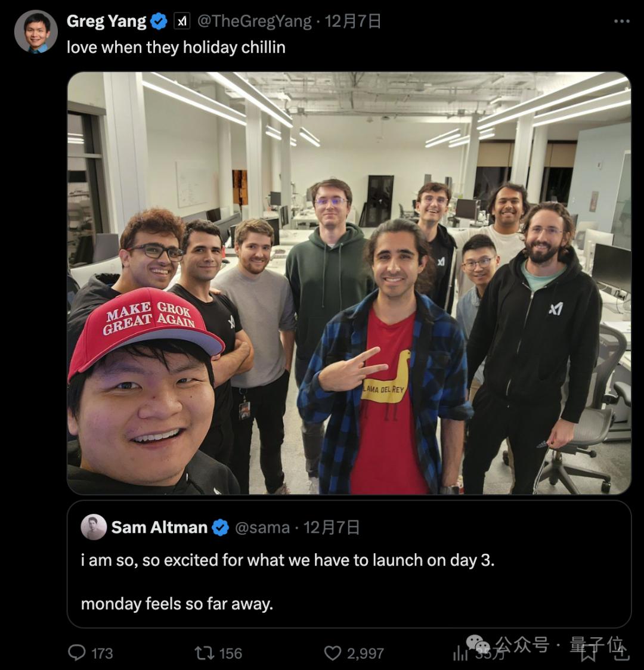Click the xAI affiliation badge icon
The width and height of the screenshot is (644, 670).
[x=182, y=21]
